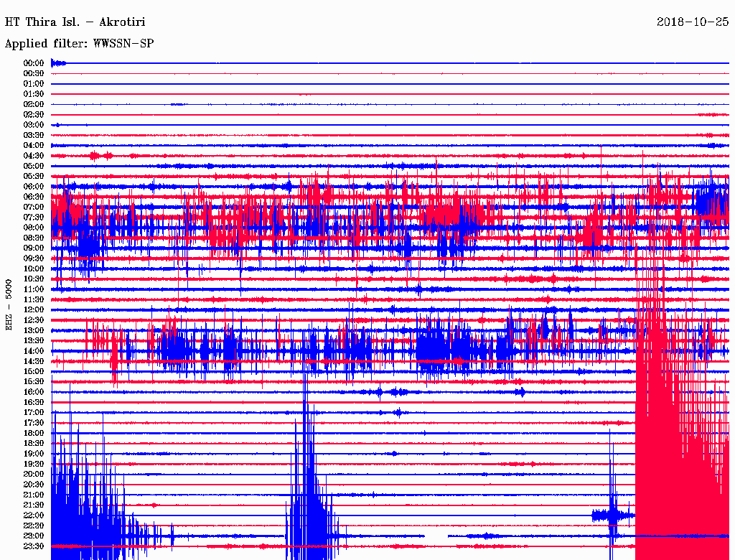Screen dimensions: 735x560
Task: Click the 10:00 time label
Action: coord(34,269)
